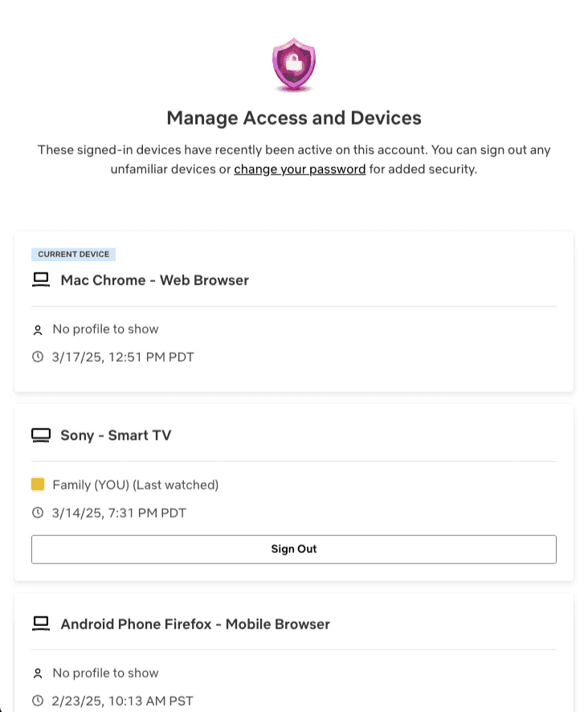Click the Manage Access and Devices heading

pos(293,117)
